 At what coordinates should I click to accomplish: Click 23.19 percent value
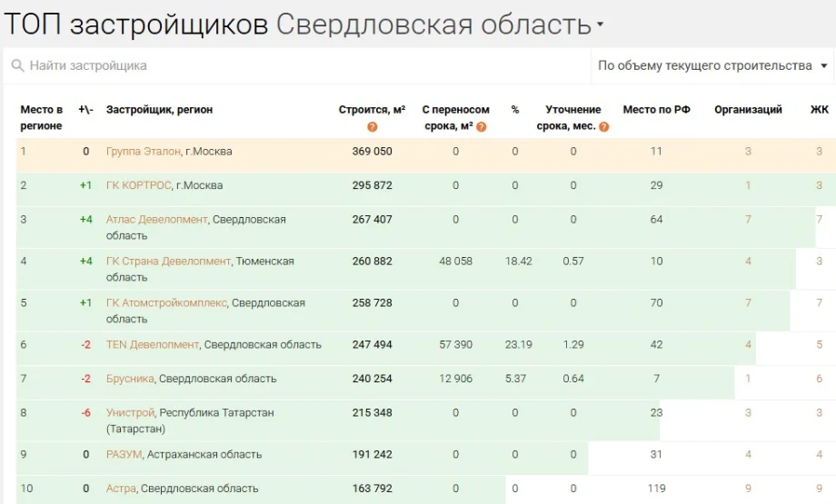click(x=519, y=345)
